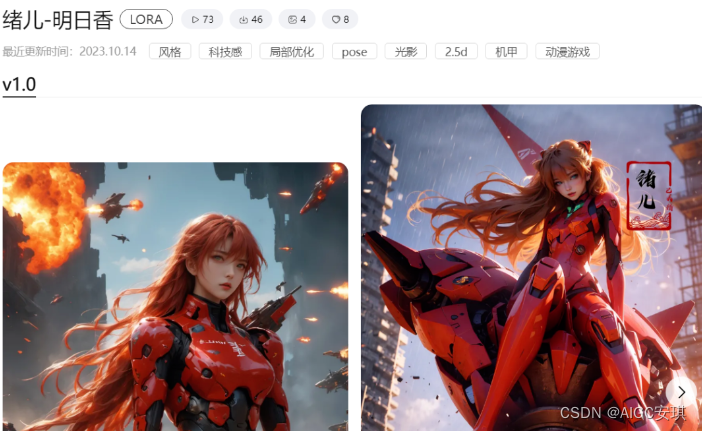This screenshot has height=431, width=702.
Task: Click the image count badge showing 4
Action: coord(297,19)
